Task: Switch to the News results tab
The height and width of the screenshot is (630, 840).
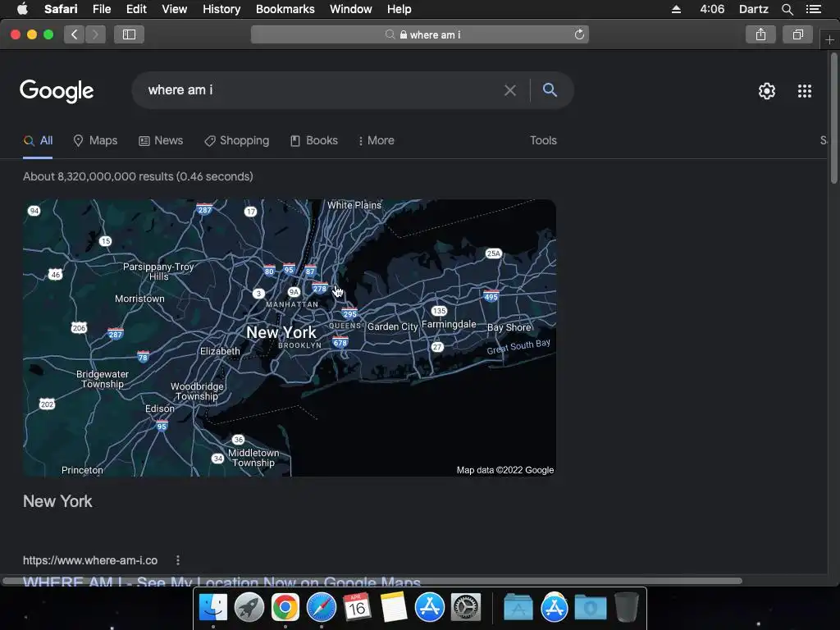Action: pyautogui.click(x=161, y=140)
